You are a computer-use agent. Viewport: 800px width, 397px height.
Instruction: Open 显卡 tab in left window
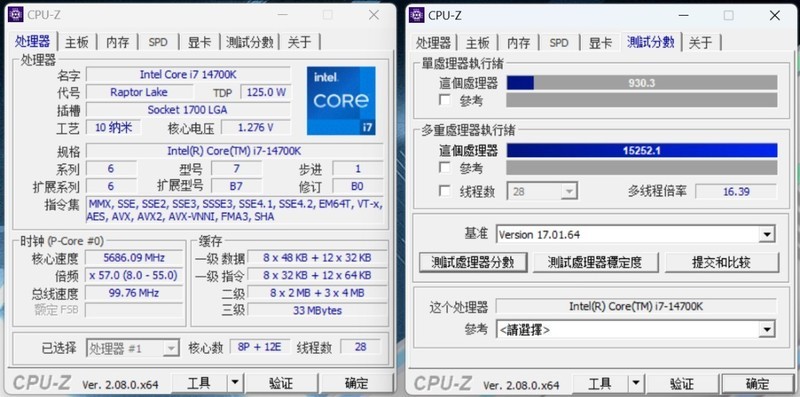199,42
